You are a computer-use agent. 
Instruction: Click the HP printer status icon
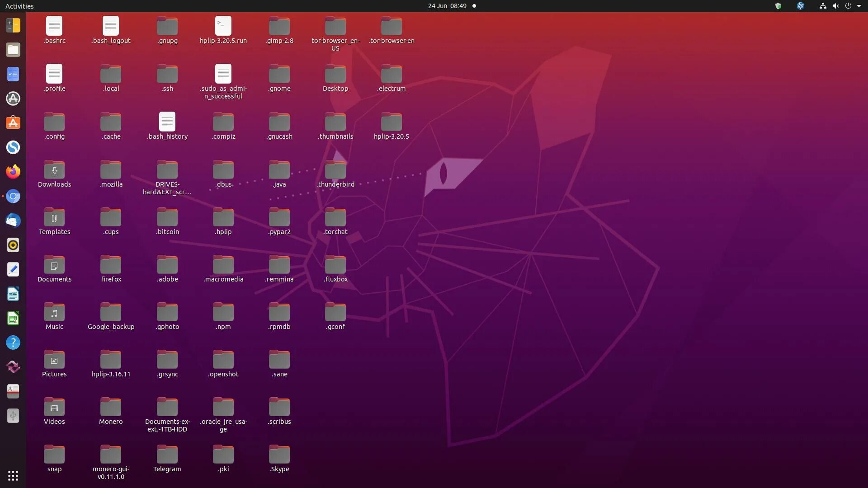click(801, 7)
